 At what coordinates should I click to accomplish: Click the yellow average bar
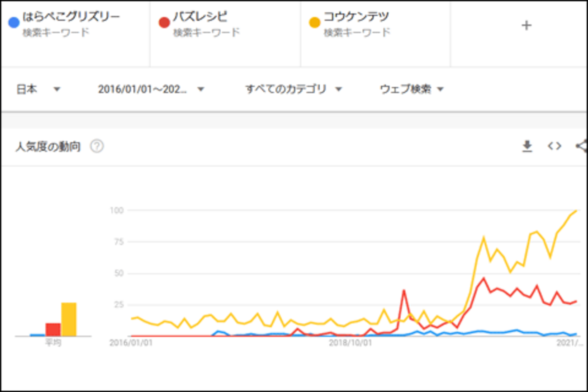coord(69,319)
